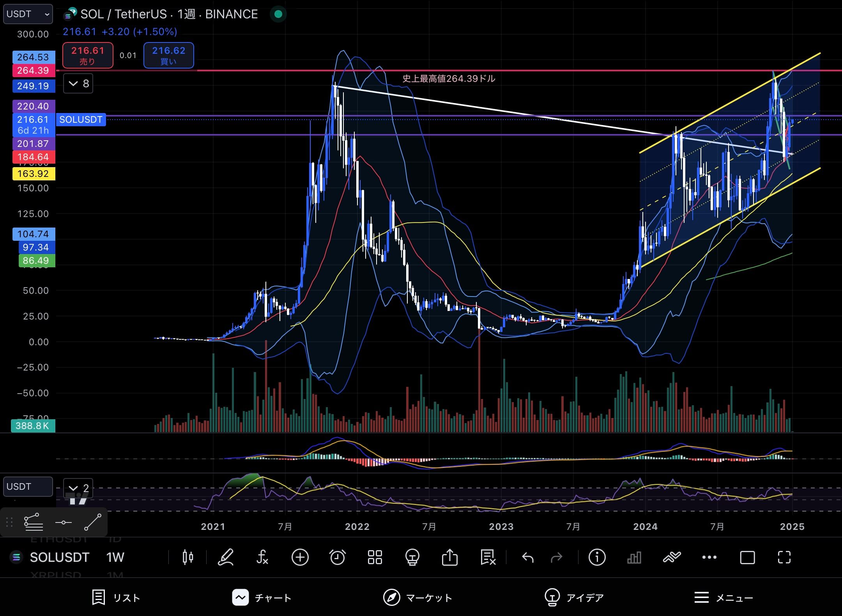Tap the SOL / TetherUS chart title

[x=169, y=14]
